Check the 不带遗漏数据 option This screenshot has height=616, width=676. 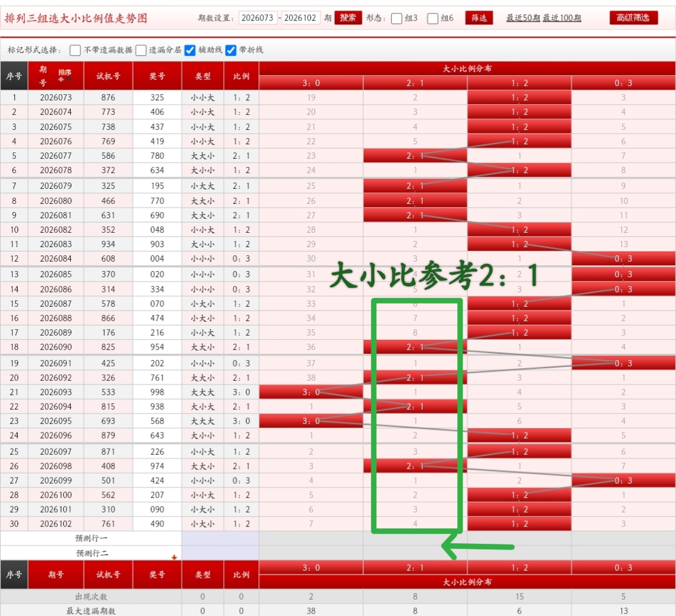(74, 50)
